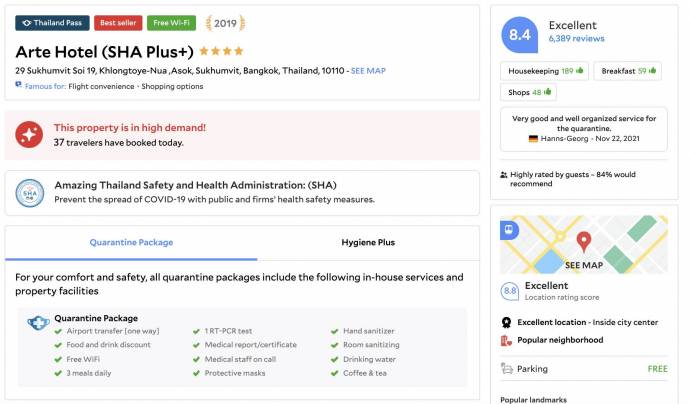This screenshot has height=404, width=690.
Task: Click the green thumbs-up icon beside Breakfast
Action: coord(652,70)
